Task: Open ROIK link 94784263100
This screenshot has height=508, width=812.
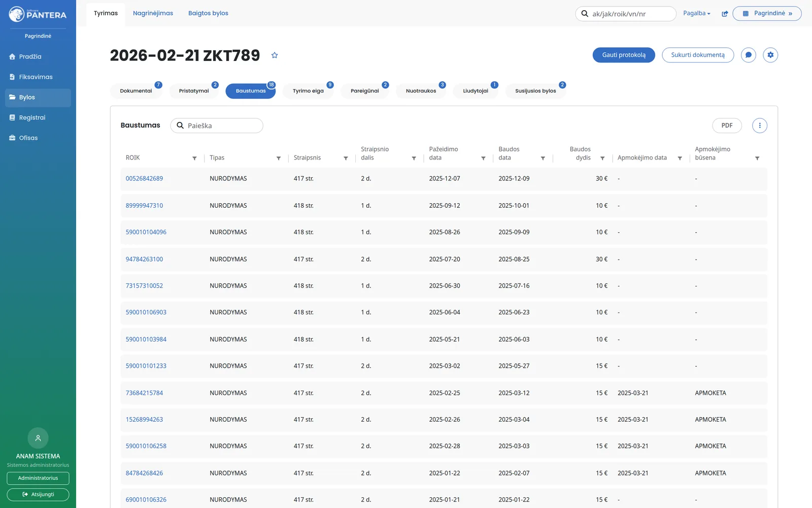Action: [145, 259]
